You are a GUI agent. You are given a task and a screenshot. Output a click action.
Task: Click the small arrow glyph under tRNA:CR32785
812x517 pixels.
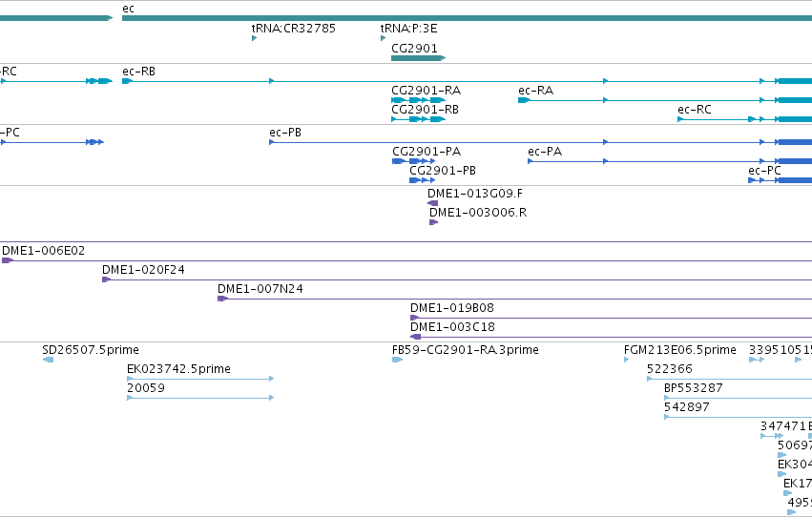(254, 38)
